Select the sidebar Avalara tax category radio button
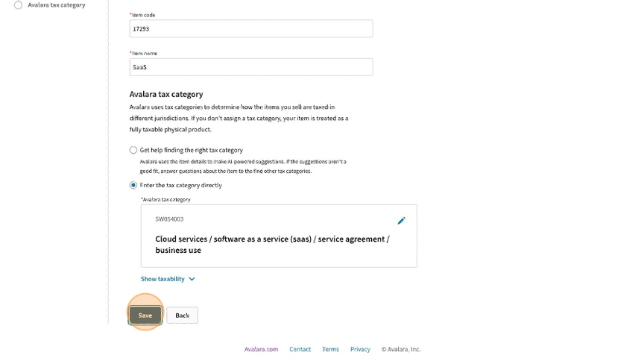This screenshot has width=644, height=361. (18, 5)
